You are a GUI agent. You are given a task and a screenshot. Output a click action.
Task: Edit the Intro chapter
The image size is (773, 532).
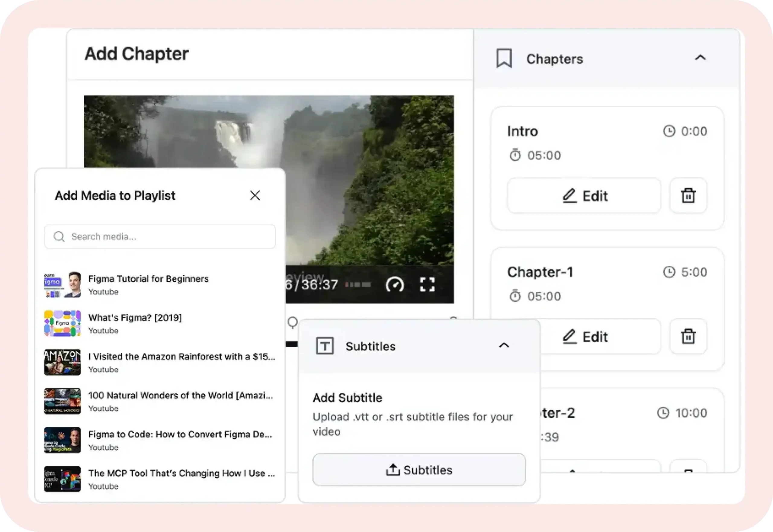[x=584, y=196]
